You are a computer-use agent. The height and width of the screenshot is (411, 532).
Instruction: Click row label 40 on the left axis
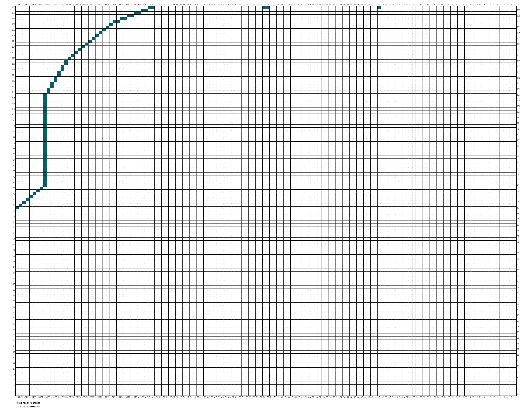(14, 284)
